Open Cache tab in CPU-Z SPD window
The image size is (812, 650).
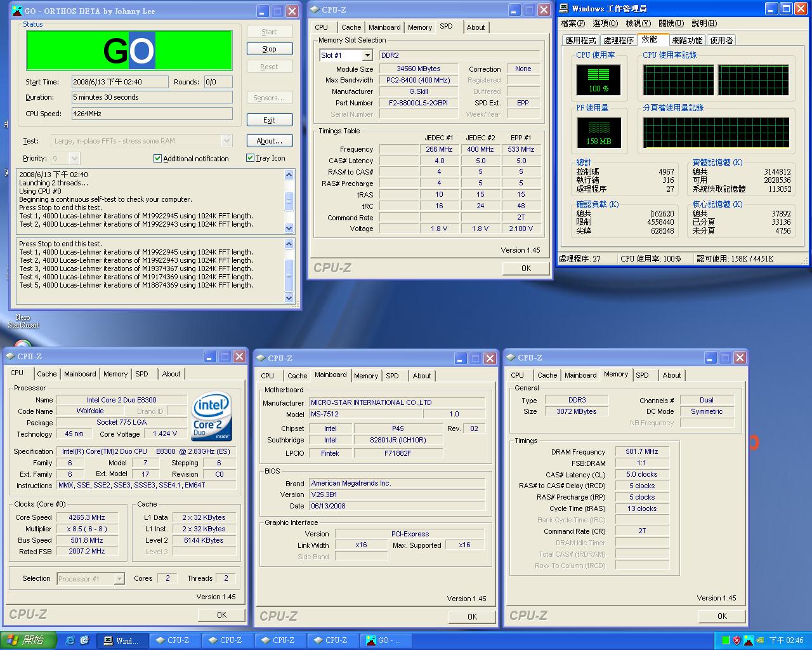point(351,27)
